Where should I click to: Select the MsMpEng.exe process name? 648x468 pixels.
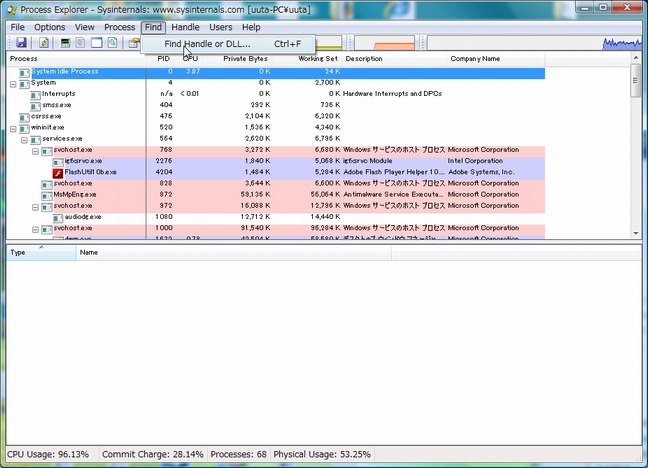[75, 194]
